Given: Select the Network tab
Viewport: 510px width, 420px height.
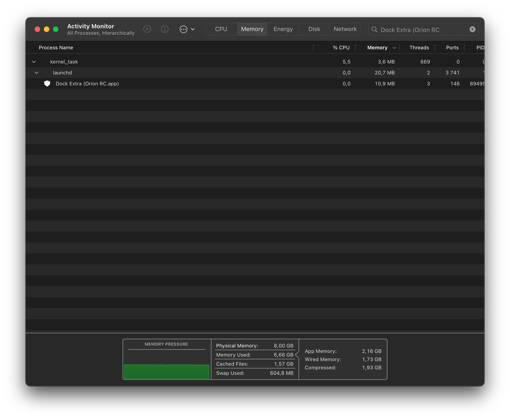Looking at the screenshot, I should point(345,29).
